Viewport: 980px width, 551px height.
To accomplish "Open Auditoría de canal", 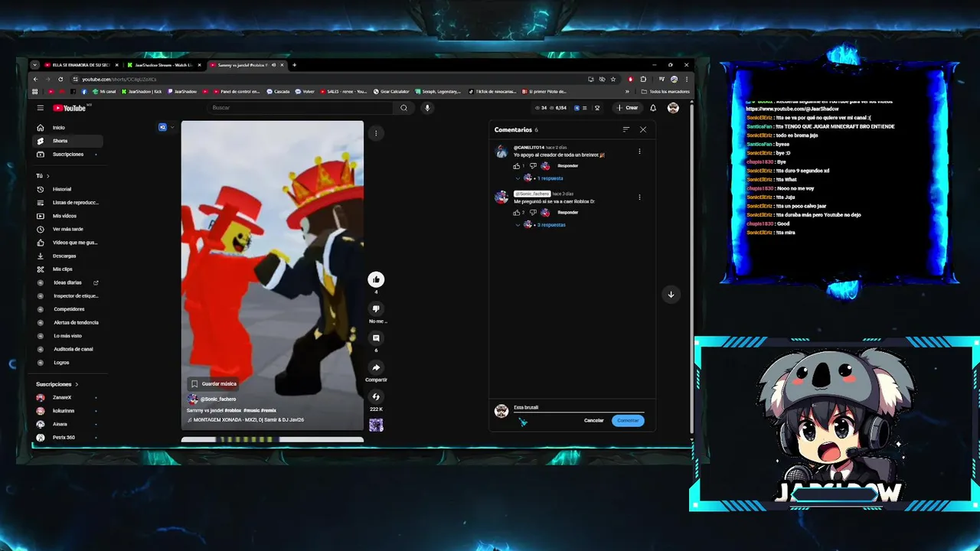I will [67, 349].
